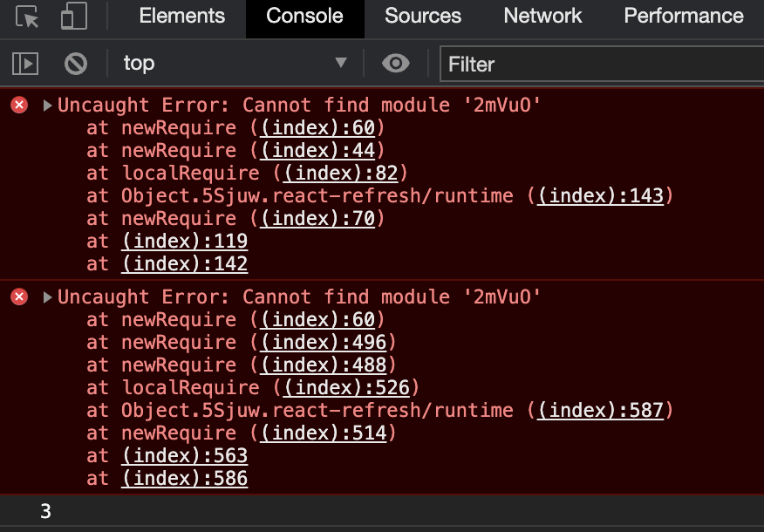Open the 'top' JavaScript context dropdown

[x=235, y=64]
